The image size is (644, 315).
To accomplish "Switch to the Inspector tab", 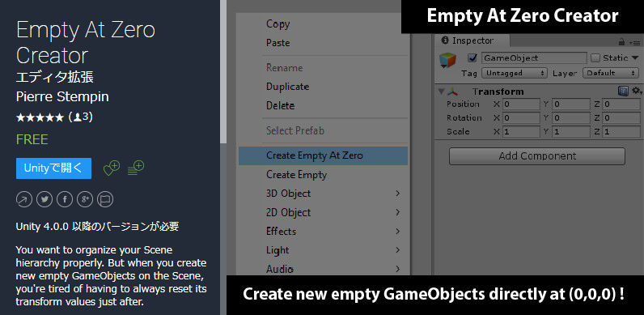I will (x=472, y=40).
